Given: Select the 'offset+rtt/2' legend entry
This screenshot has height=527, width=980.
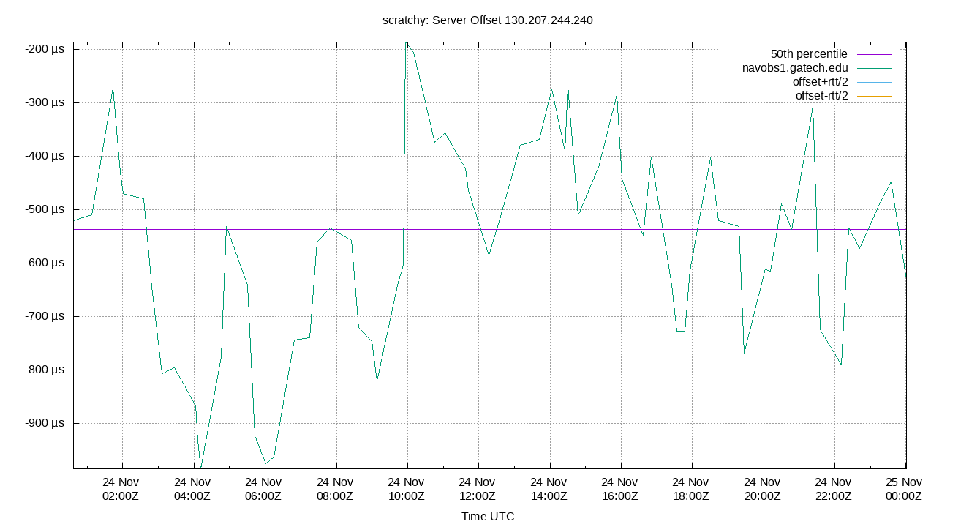Looking at the screenshot, I should [820, 82].
